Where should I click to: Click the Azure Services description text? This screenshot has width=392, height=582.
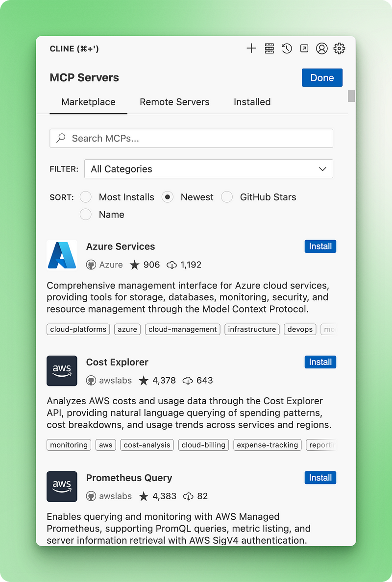188,297
